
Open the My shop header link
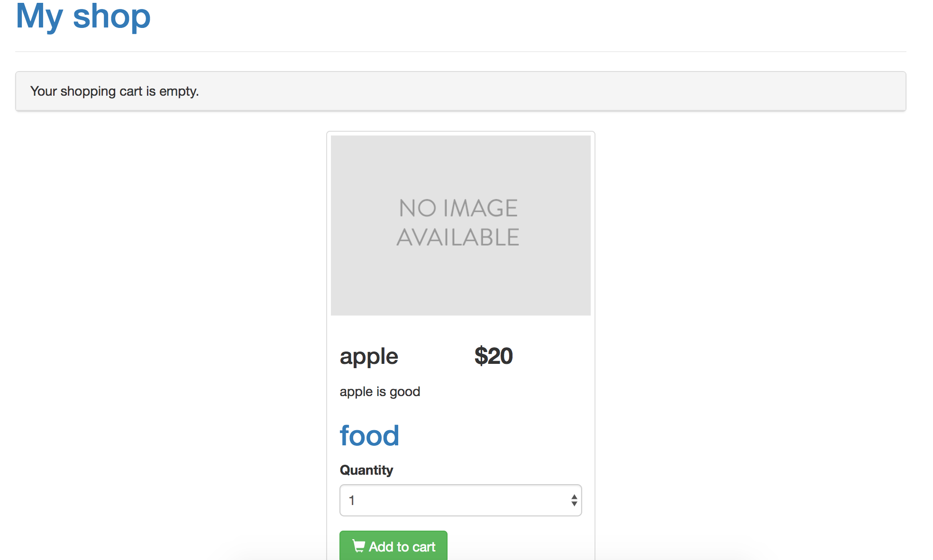(x=83, y=16)
